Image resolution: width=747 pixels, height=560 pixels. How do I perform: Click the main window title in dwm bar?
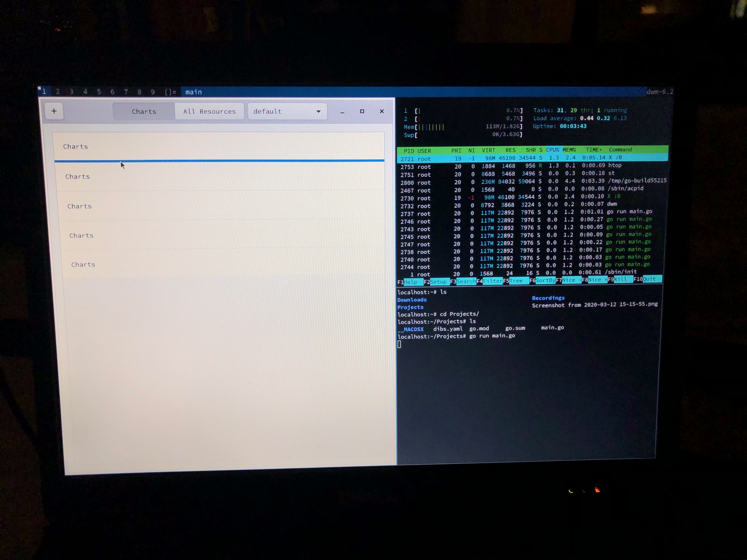tap(193, 92)
